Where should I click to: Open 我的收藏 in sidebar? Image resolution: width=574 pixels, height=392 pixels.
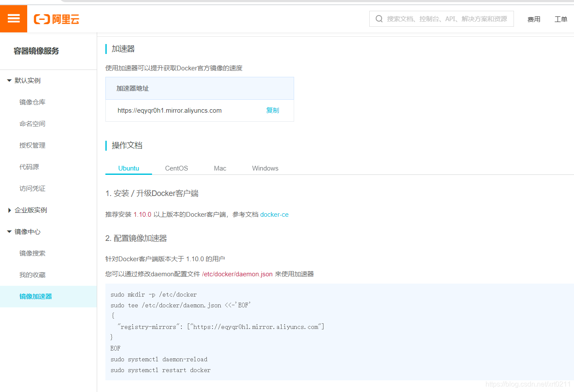click(x=32, y=275)
